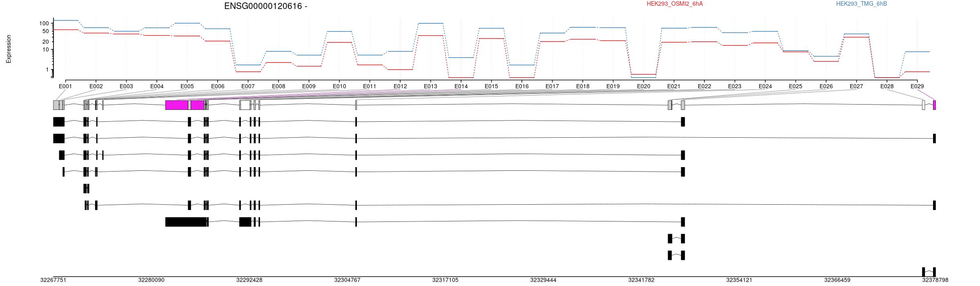Click exon label E015

[491, 86]
